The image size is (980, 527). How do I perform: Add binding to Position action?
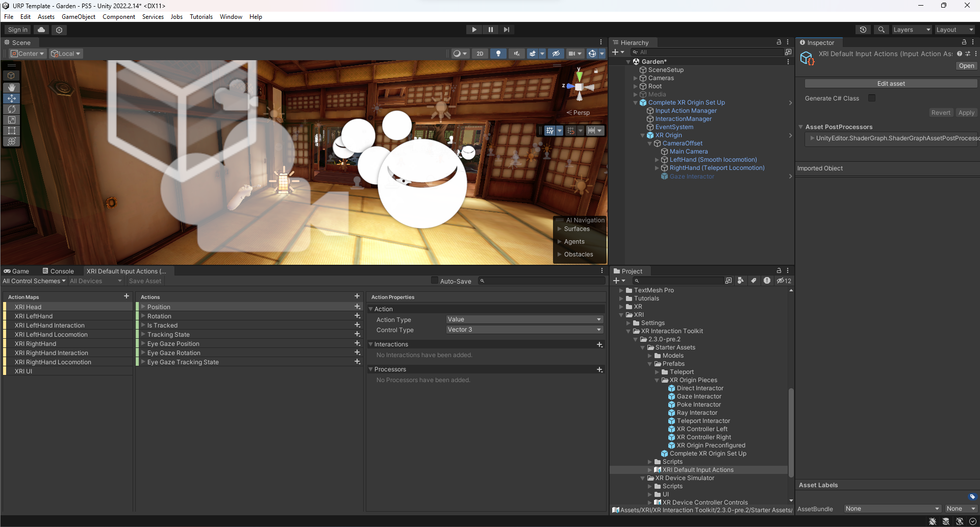(x=357, y=307)
